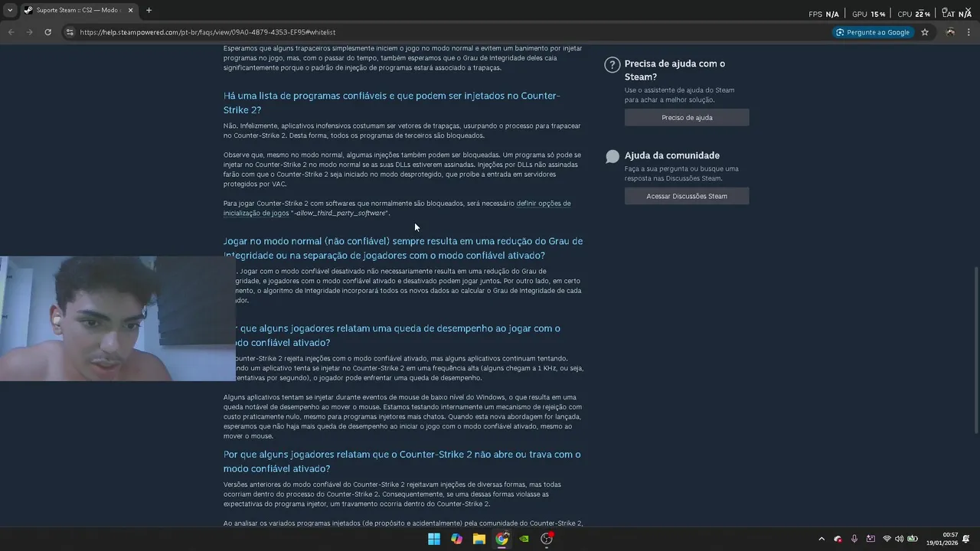
Task: Click heading Counter-Strike 2 não abre ou trava
Action: [x=402, y=461]
